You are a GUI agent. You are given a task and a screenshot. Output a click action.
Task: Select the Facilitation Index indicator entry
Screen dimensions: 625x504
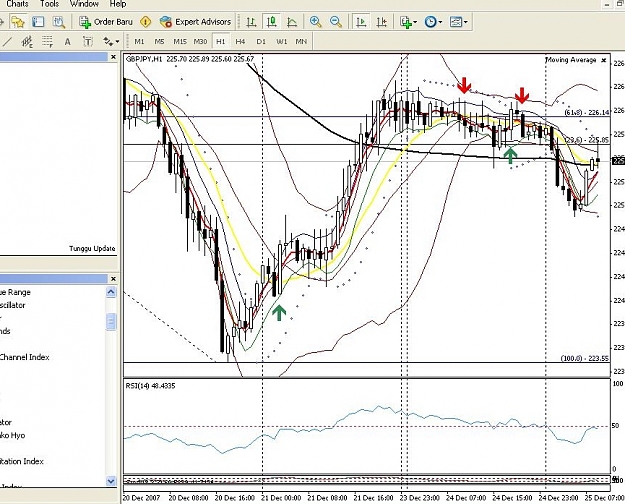tap(22, 461)
